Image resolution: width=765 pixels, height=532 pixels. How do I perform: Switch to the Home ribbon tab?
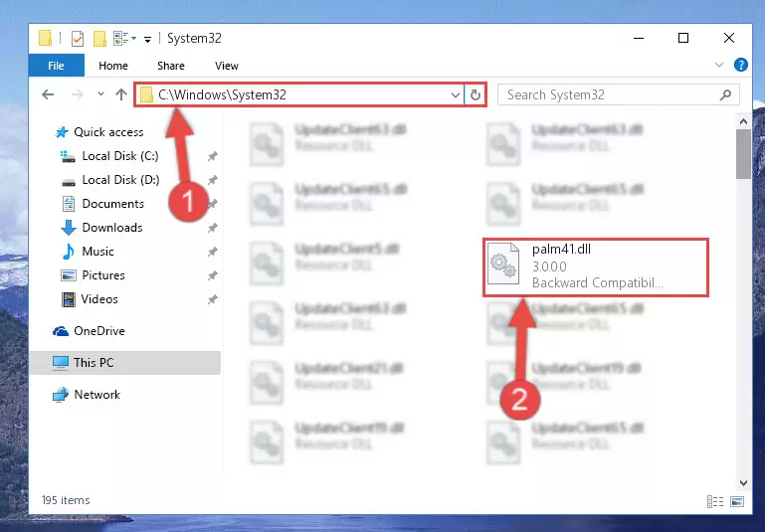[113, 66]
